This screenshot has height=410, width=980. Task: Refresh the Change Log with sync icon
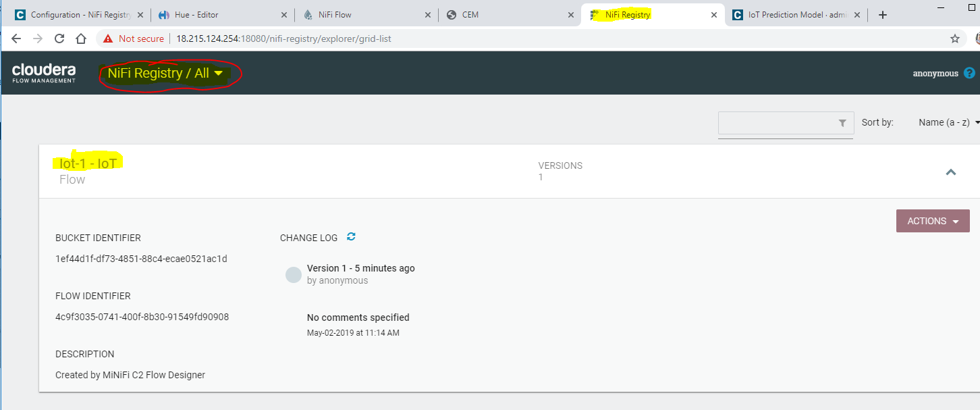351,237
